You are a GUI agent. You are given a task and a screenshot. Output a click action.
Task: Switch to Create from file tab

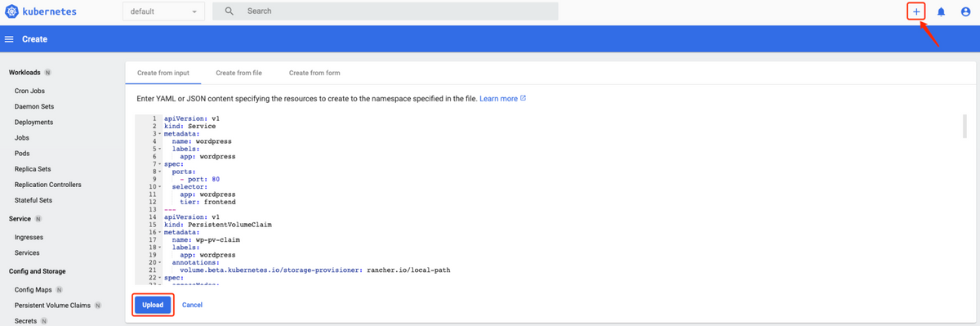click(238, 73)
